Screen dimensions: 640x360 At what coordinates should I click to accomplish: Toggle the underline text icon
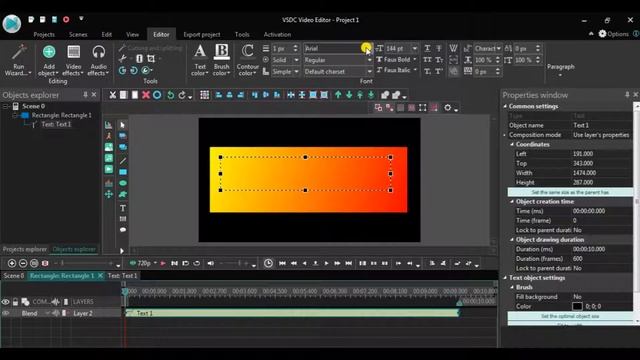(x=427, y=48)
